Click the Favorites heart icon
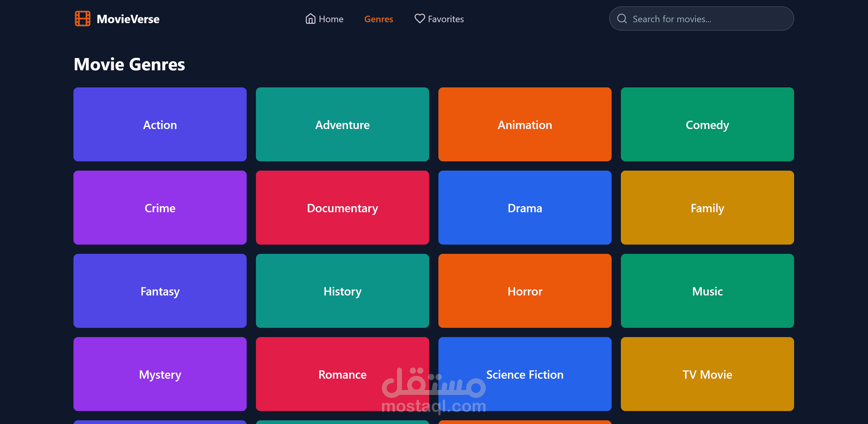868x424 pixels. (x=419, y=18)
